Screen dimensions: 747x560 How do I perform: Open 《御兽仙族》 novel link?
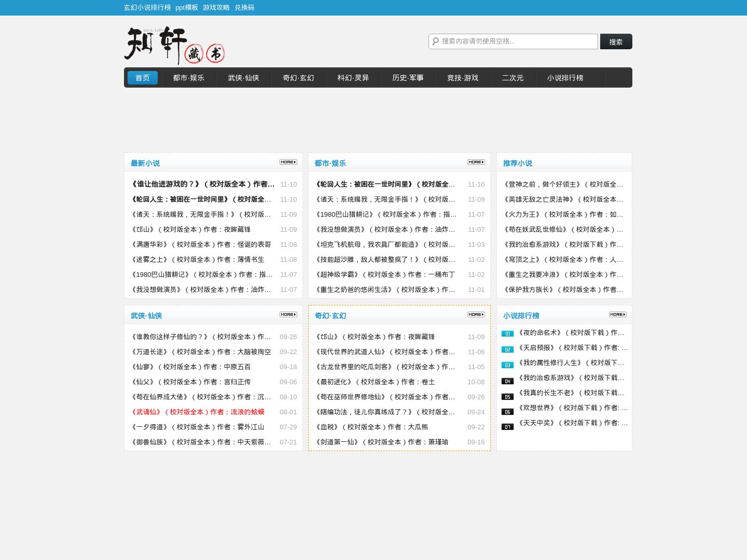pos(201,442)
